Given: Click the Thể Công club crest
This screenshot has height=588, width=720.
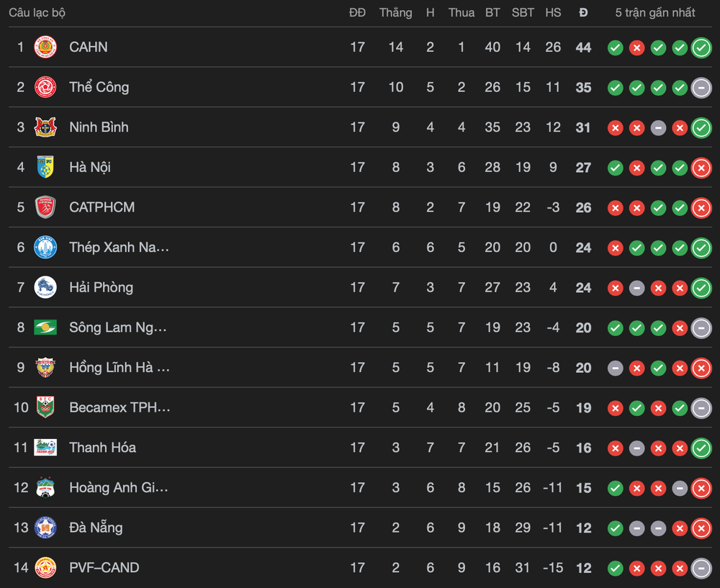Looking at the screenshot, I should coord(45,87).
